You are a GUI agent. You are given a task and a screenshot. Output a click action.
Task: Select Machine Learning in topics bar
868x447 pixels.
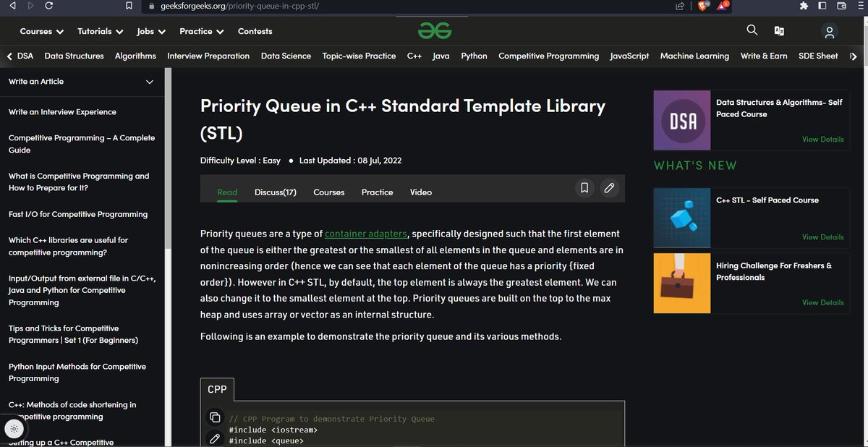point(694,56)
